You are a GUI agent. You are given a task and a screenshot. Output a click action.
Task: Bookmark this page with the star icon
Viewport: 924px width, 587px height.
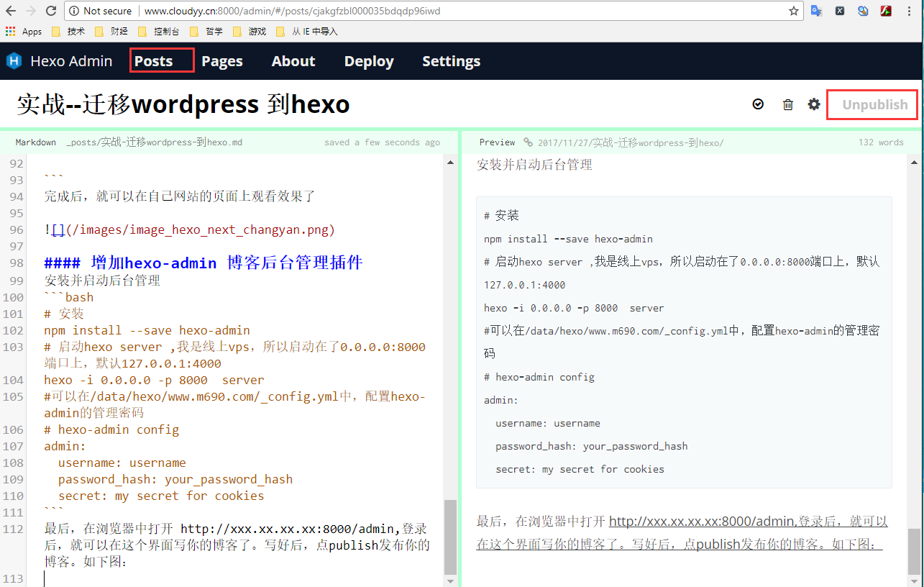[x=794, y=11]
